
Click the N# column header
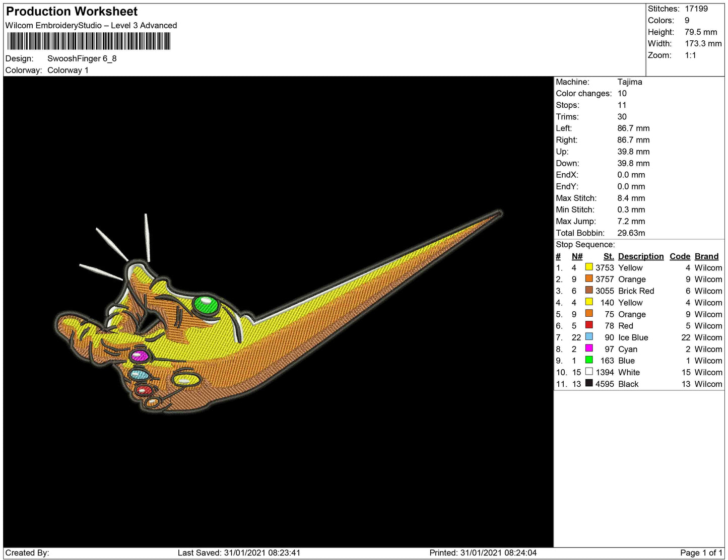pos(577,256)
